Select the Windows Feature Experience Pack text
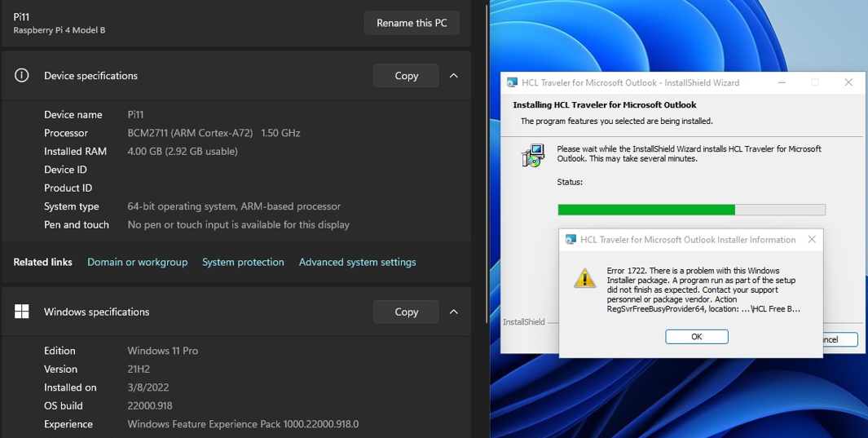This screenshot has height=438, width=868. tap(243, 424)
